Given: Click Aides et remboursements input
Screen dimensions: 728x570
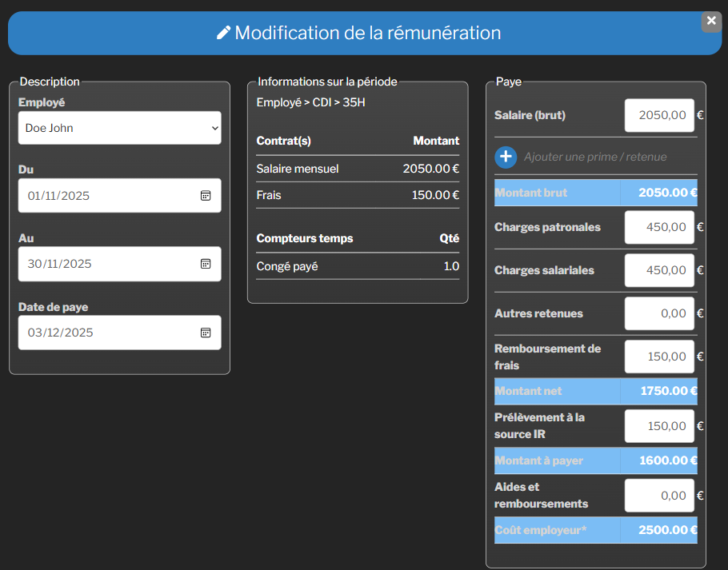Looking at the screenshot, I should click(658, 496).
